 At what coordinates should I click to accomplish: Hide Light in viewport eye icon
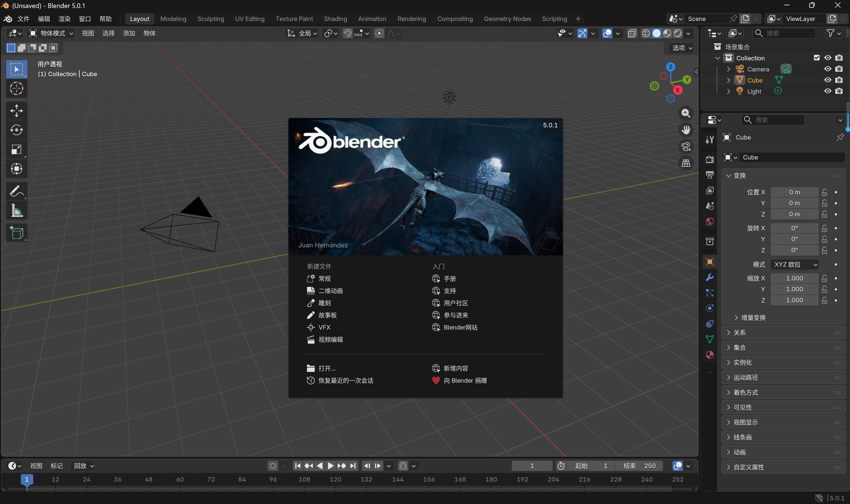(x=828, y=91)
